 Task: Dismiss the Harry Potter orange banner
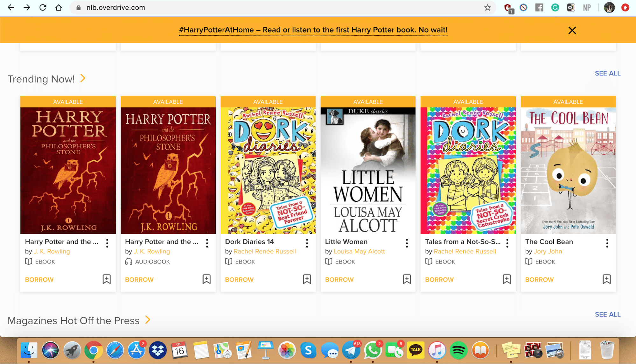[572, 31]
